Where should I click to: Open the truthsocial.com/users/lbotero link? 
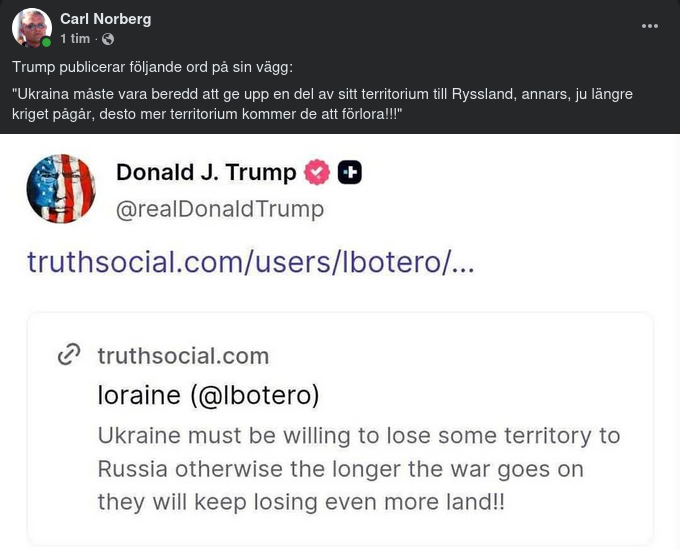250,262
